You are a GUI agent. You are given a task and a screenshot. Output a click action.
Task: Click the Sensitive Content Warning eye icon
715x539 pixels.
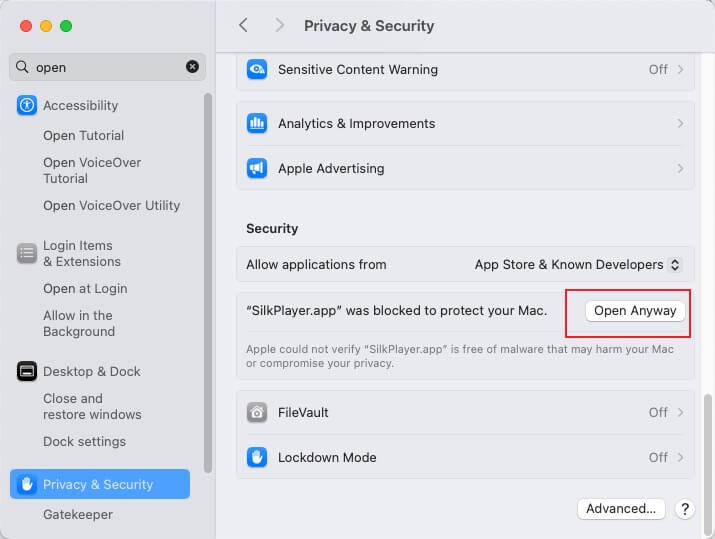pyautogui.click(x=257, y=69)
